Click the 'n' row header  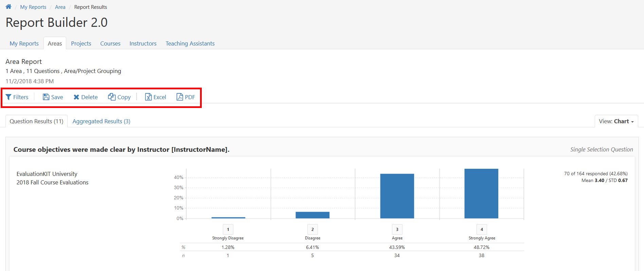[x=183, y=255]
